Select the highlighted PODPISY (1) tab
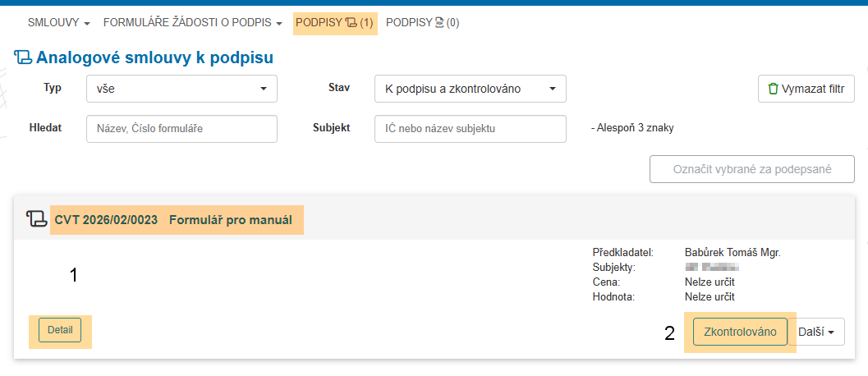868x376 pixels. [334, 23]
